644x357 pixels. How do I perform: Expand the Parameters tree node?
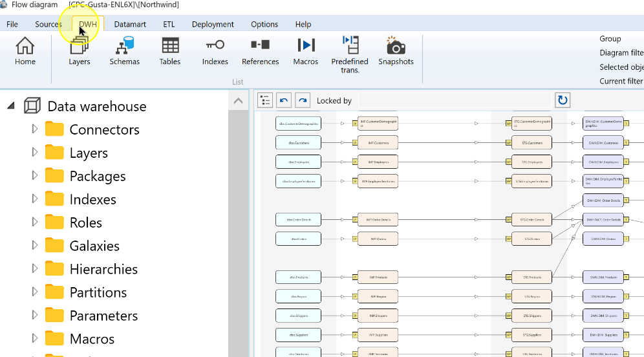[x=35, y=315]
